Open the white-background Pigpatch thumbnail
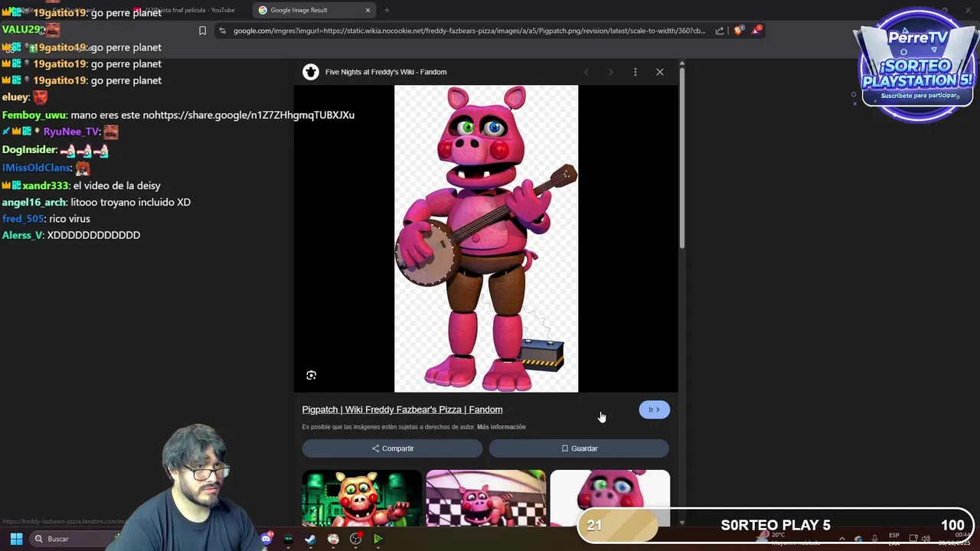Screen dimensions: 980x551 [609, 498]
